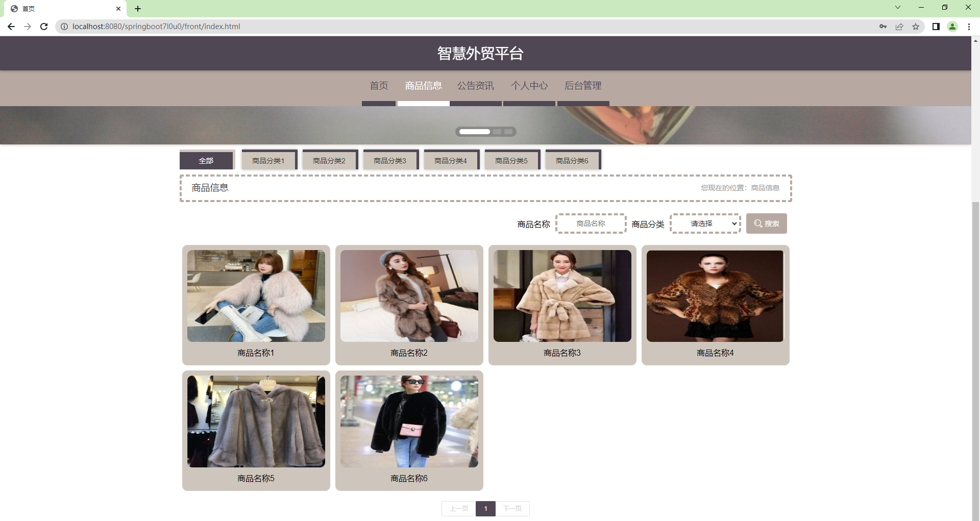Open product image of 商品名称1
The image size is (980, 521).
[256, 296]
